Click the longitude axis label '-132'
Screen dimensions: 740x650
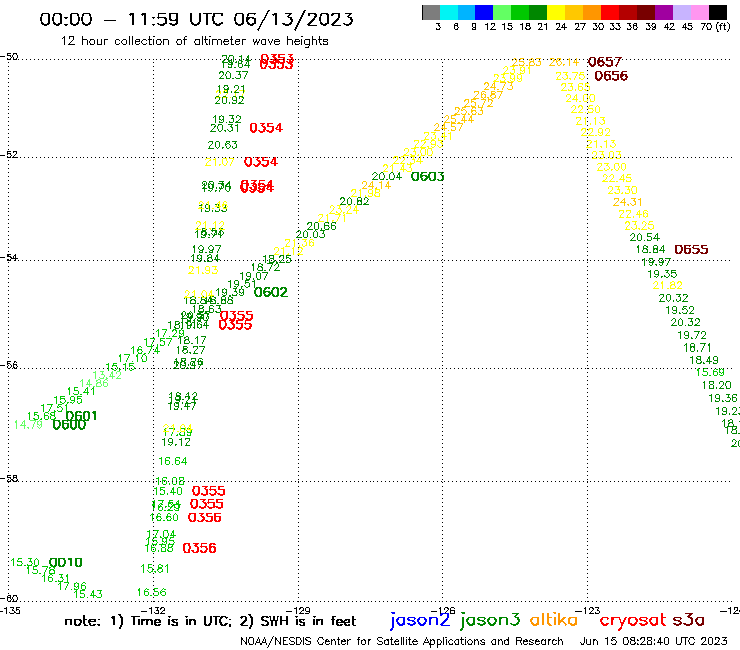(x=154, y=610)
